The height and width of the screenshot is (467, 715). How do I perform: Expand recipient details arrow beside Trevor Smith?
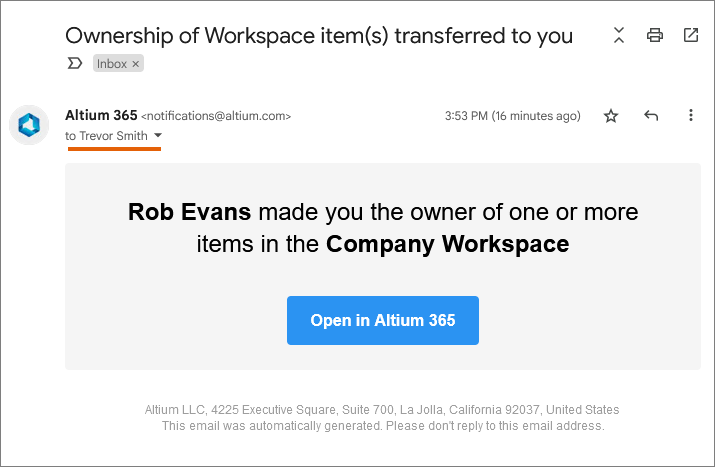tap(158, 135)
